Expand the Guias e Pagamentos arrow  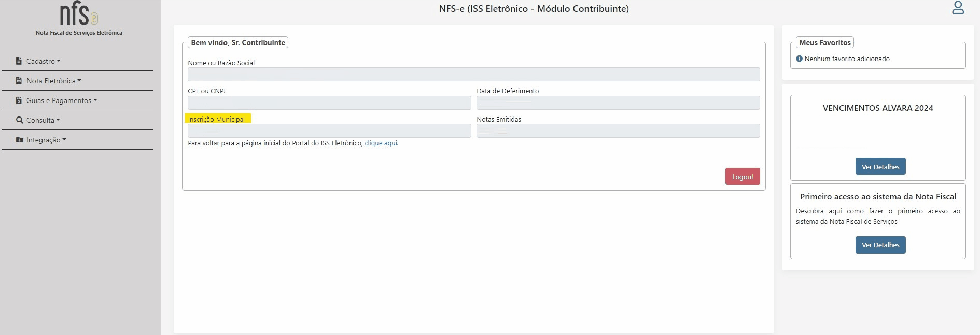[95, 100]
